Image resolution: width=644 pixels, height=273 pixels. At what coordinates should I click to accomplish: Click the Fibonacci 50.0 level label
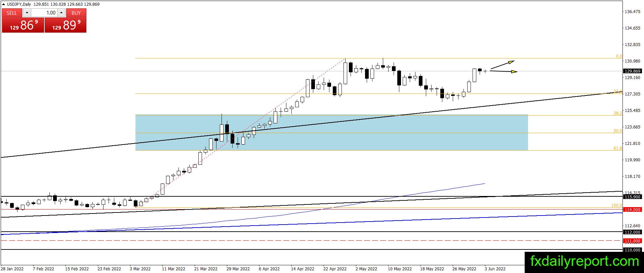tap(618, 131)
